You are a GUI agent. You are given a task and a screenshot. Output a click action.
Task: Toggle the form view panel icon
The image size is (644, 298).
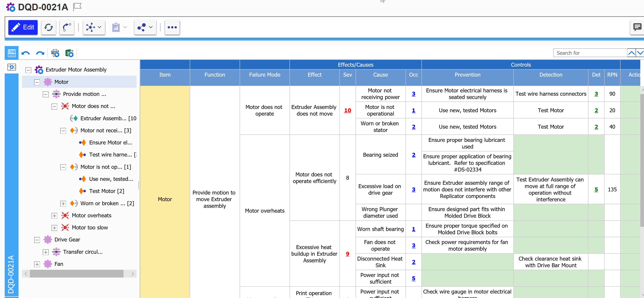pyautogui.click(x=11, y=53)
